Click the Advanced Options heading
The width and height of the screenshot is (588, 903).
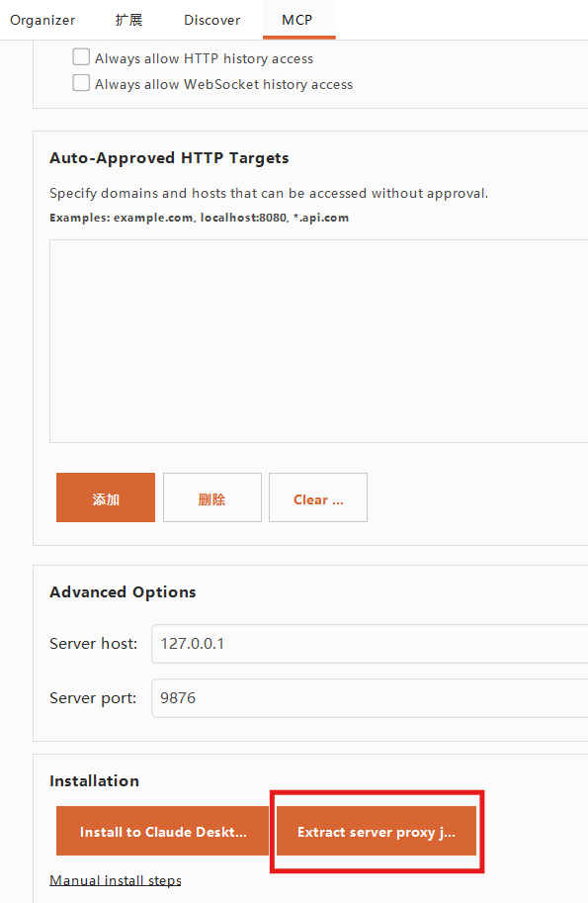click(123, 592)
